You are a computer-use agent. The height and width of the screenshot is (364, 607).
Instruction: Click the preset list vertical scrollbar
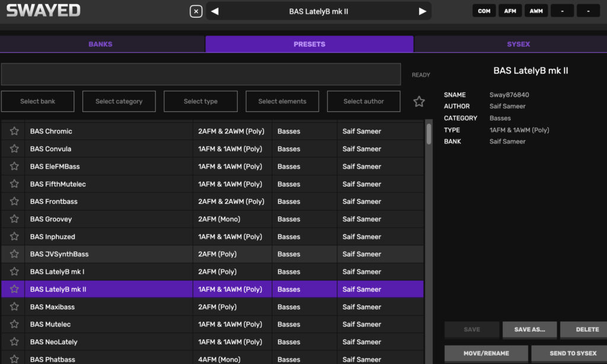tap(429, 134)
